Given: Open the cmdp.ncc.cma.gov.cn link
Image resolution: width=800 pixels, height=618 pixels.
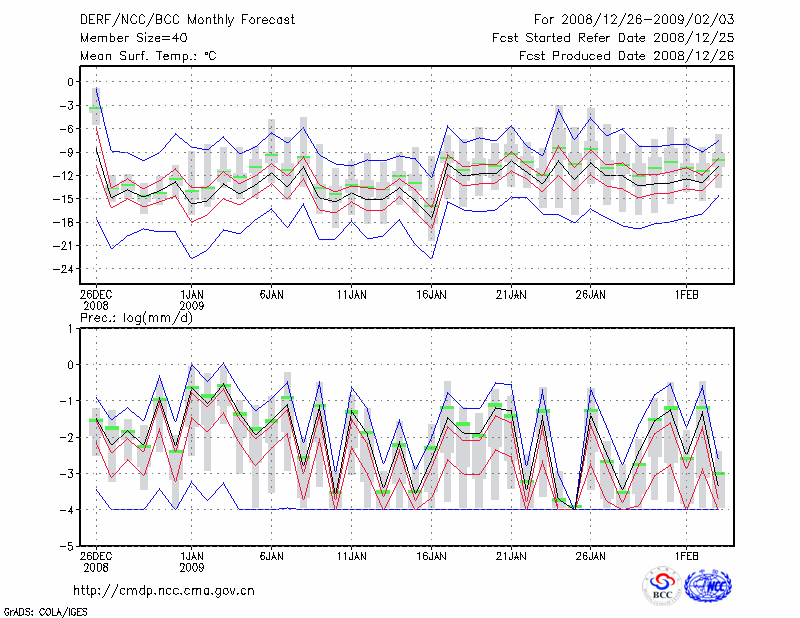Looking at the screenshot, I should pyautogui.click(x=164, y=590).
